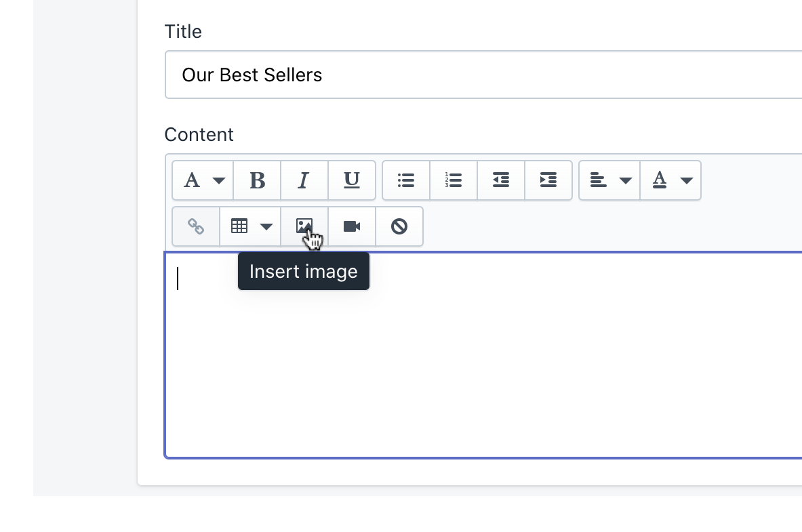Insert a numbered list
The height and width of the screenshot is (532, 802).
coord(454,180)
